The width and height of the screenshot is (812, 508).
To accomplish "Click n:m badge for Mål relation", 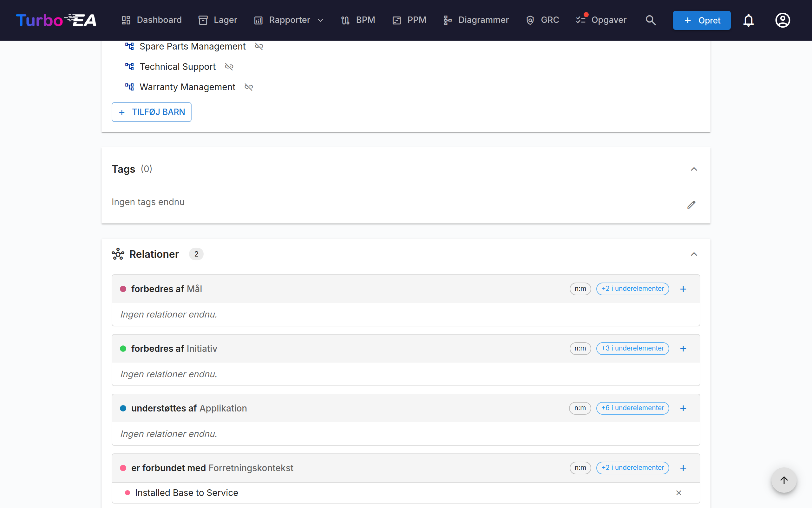I will tap(580, 289).
